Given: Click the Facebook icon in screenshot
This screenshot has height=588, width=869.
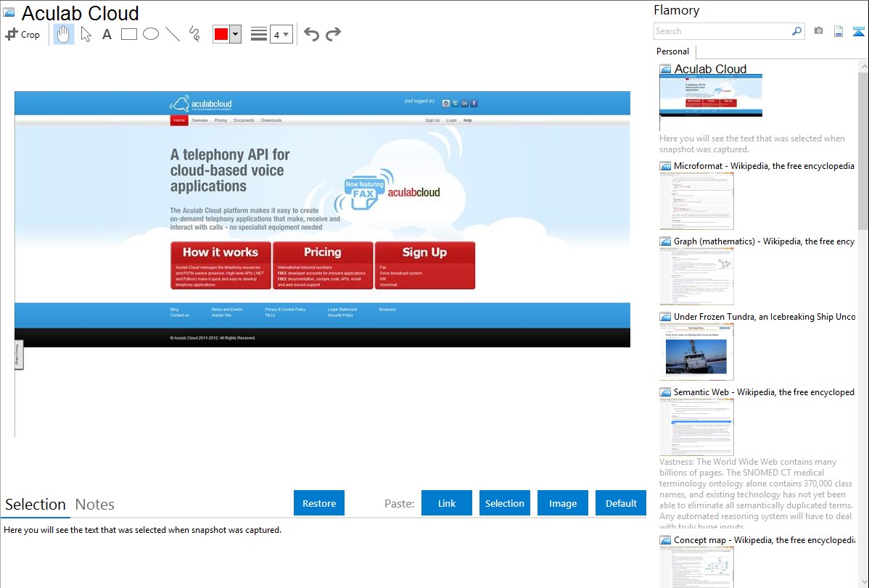Looking at the screenshot, I should [474, 103].
